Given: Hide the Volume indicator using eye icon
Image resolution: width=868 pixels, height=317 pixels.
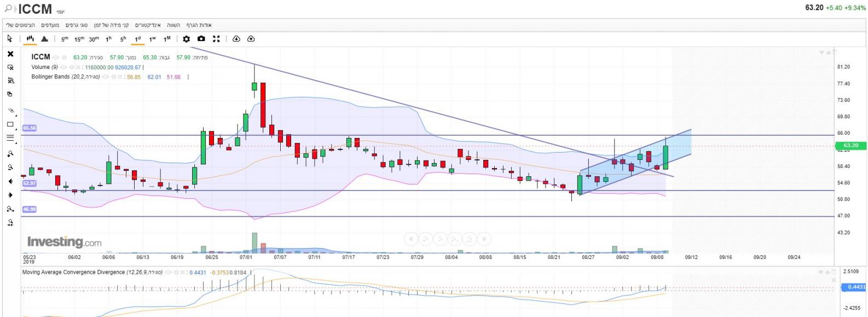Looking at the screenshot, I should click(63, 67).
